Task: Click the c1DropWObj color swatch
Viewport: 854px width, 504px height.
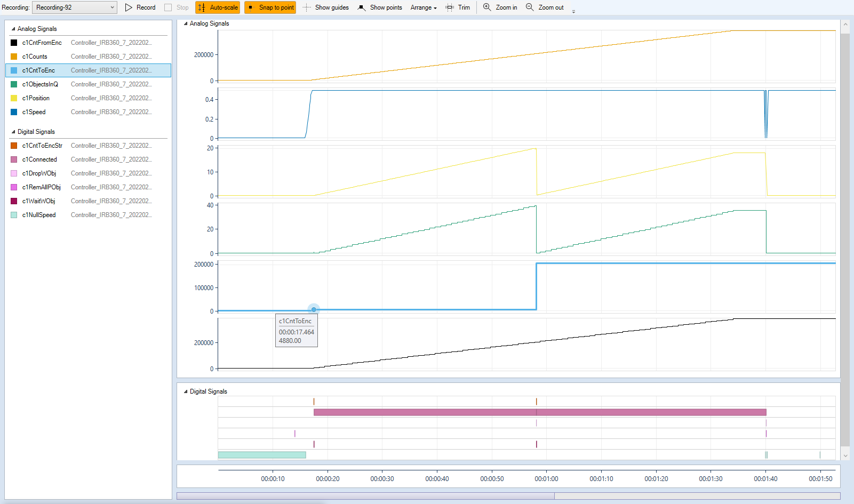Action: click(x=14, y=173)
